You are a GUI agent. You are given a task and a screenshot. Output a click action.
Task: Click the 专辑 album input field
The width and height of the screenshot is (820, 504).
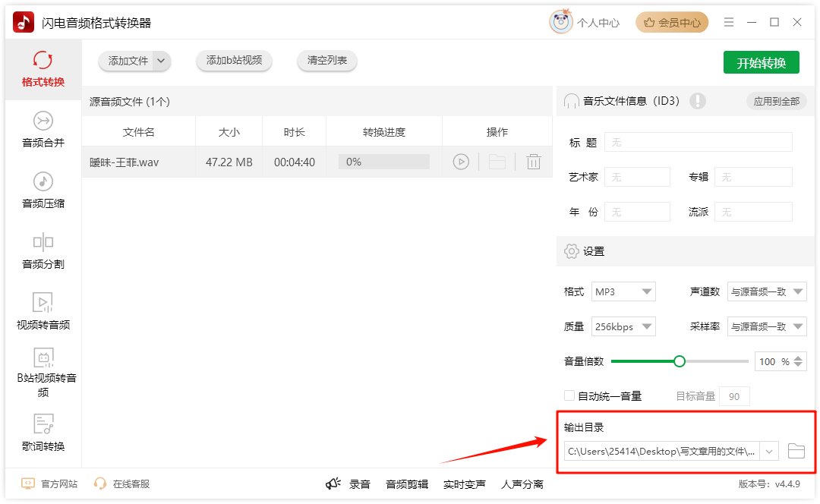coord(753,178)
